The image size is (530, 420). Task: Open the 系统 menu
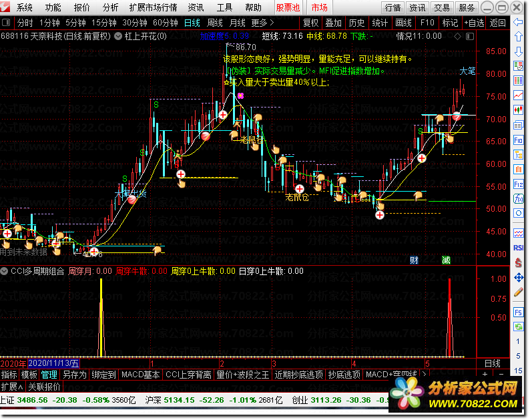coord(24,7)
